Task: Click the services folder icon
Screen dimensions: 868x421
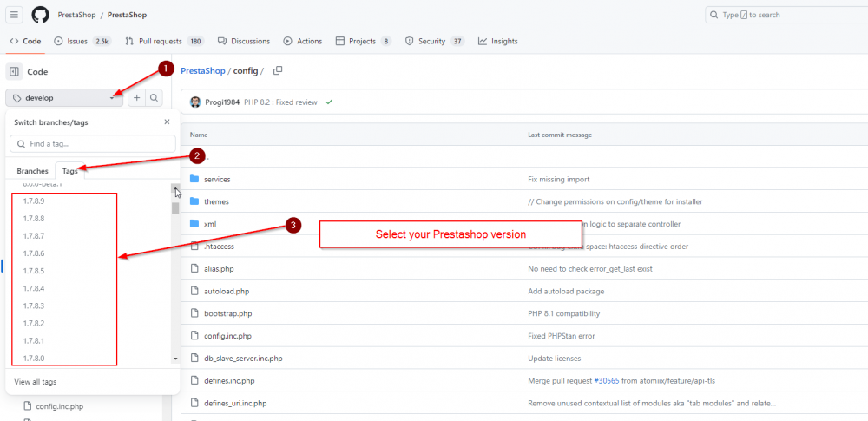Action: (x=194, y=179)
